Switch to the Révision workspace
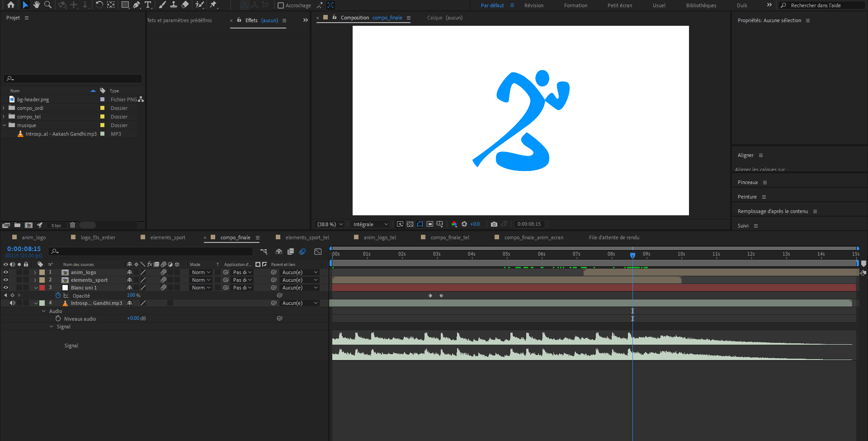This screenshot has height=441, width=868. point(534,5)
